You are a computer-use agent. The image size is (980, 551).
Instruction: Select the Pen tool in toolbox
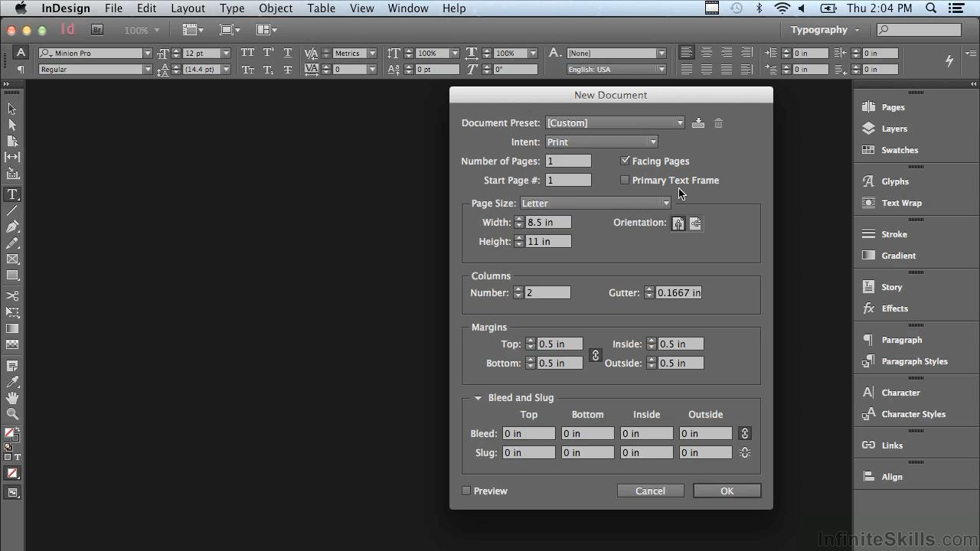point(12,227)
